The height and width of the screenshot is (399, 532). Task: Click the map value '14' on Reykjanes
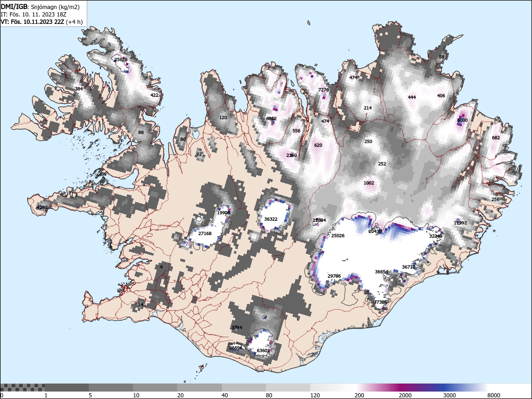tap(140, 305)
